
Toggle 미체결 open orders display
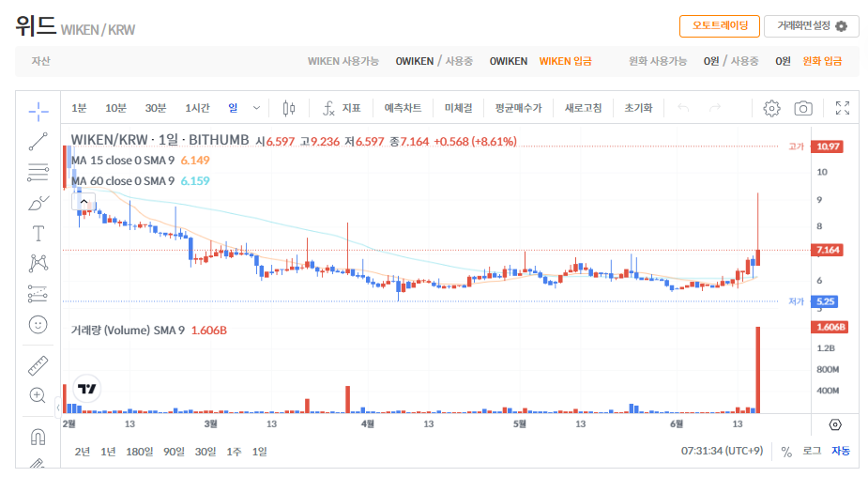tap(458, 108)
